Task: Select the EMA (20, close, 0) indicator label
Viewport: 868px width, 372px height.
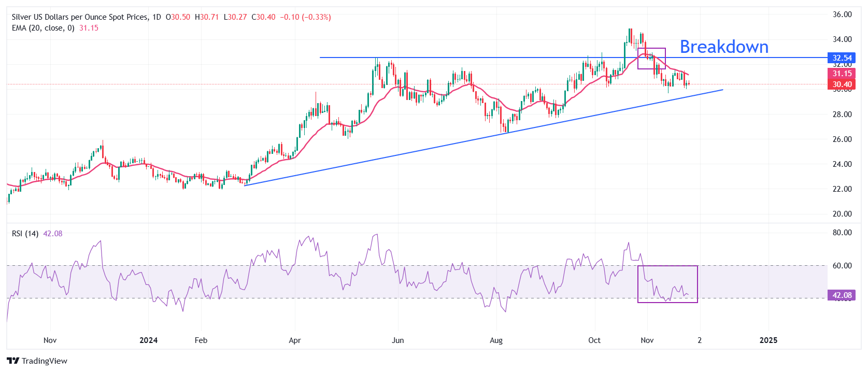Action: point(43,28)
